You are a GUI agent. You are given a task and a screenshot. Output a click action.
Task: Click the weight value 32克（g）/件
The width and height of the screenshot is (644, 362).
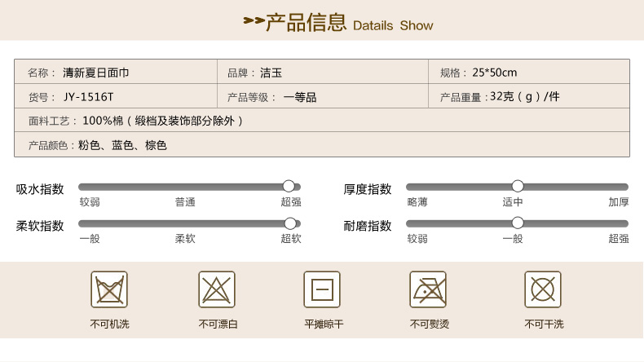(525, 96)
